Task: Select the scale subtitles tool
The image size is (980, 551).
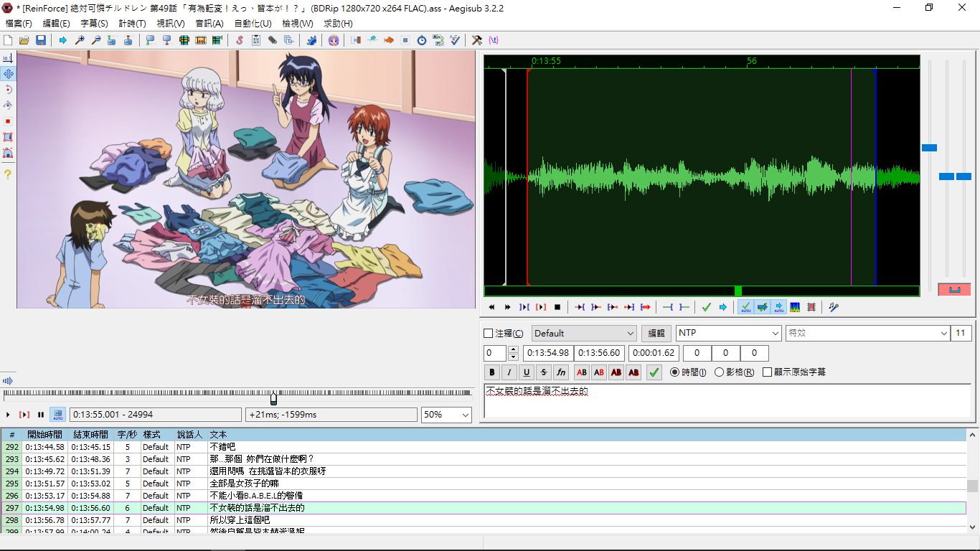Action: click(8, 121)
